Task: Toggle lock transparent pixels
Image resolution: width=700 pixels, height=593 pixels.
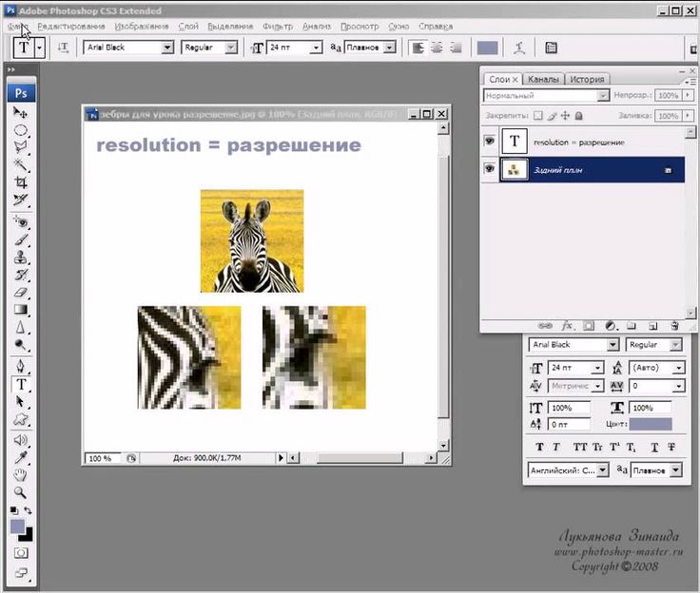Action: pyautogui.click(x=538, y=116)
